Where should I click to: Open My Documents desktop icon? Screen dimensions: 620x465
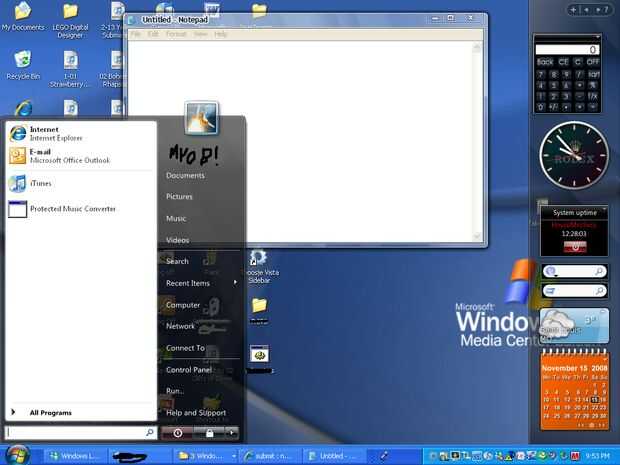(x=23, y=16)
